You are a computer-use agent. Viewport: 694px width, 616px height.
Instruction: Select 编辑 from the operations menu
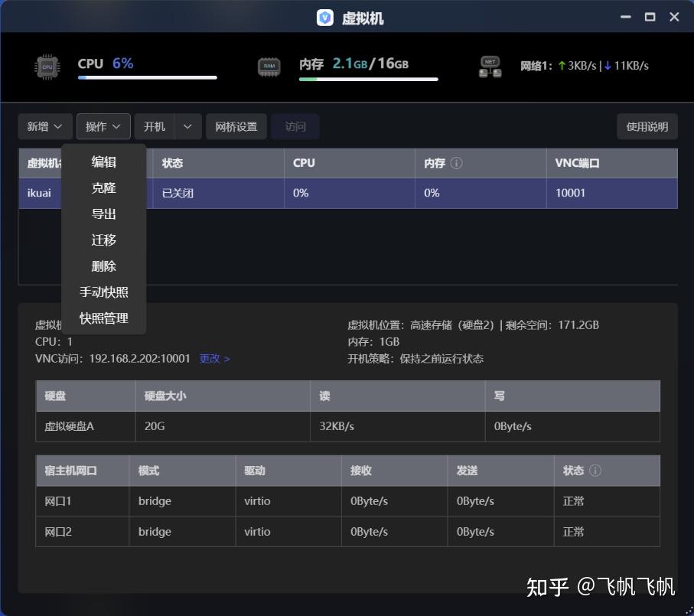(103, 161)
